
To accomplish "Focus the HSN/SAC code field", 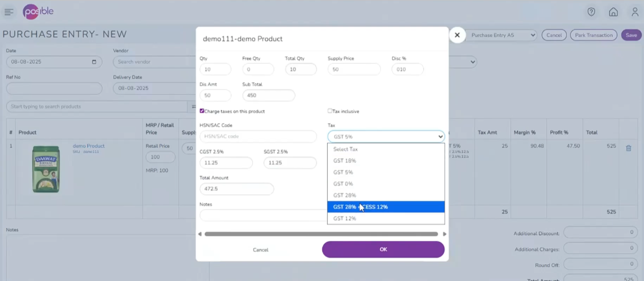I will tap(258, 137).
